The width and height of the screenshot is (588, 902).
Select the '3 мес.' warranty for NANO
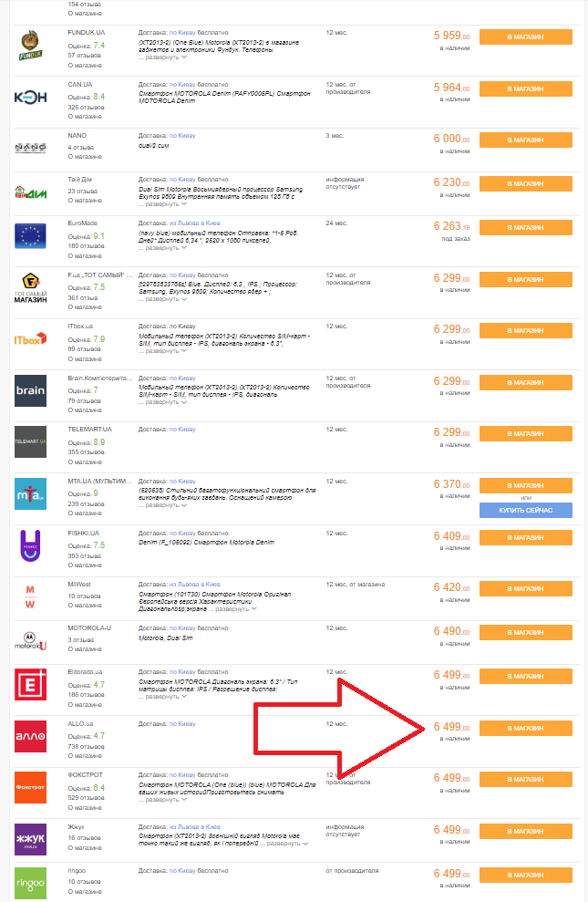(335, 136)
